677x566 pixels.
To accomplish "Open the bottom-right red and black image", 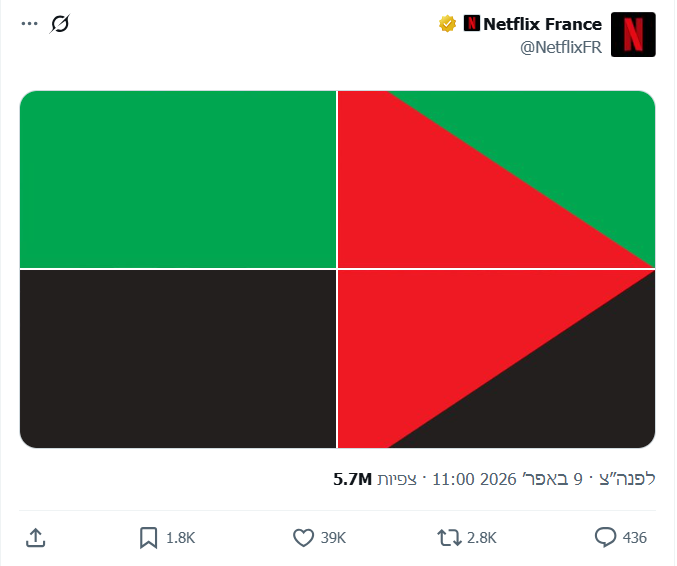I will (496, 359).
